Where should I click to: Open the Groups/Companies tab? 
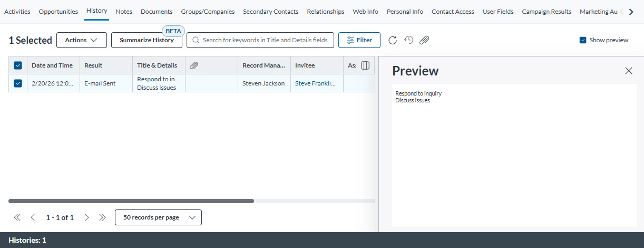coord(208,11)
